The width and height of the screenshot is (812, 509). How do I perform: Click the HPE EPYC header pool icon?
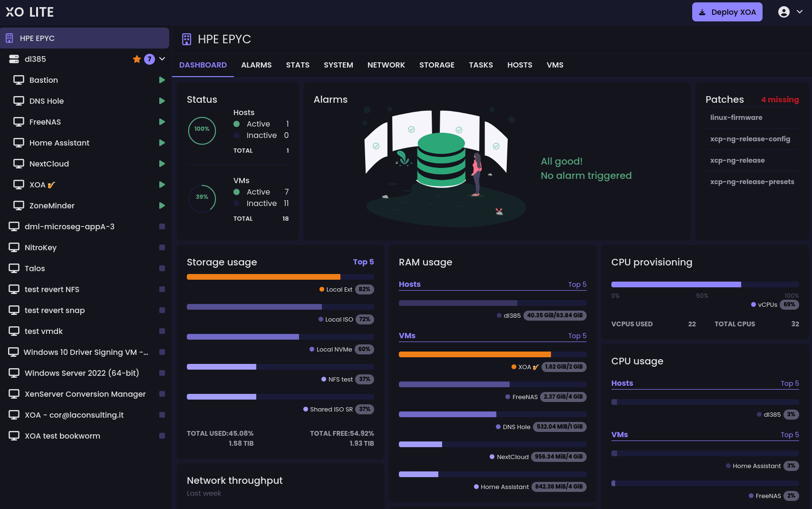(186, 39)
